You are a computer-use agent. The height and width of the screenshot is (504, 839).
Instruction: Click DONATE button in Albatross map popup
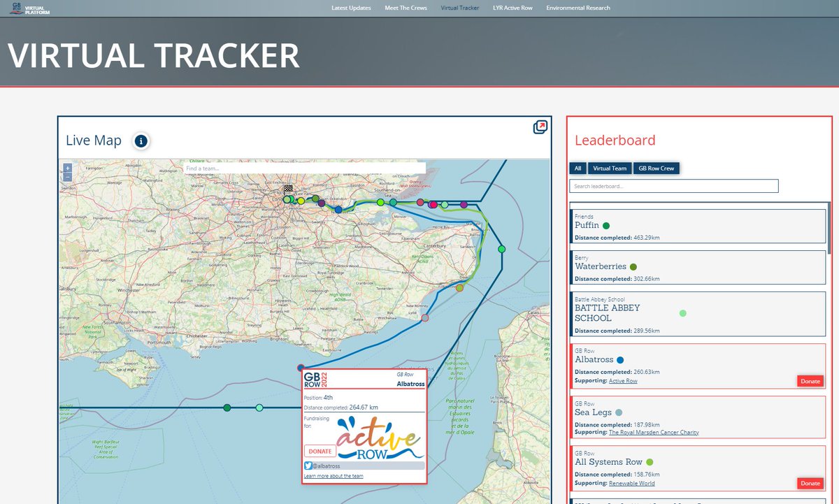(x=320, y=452)
